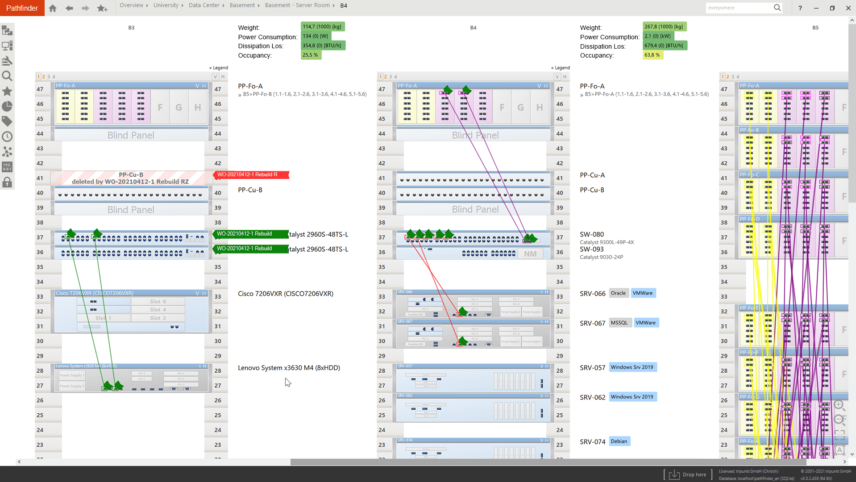Open dropdown arrow after University breadcrumb
856x482 pixels.
coord(183,5)
